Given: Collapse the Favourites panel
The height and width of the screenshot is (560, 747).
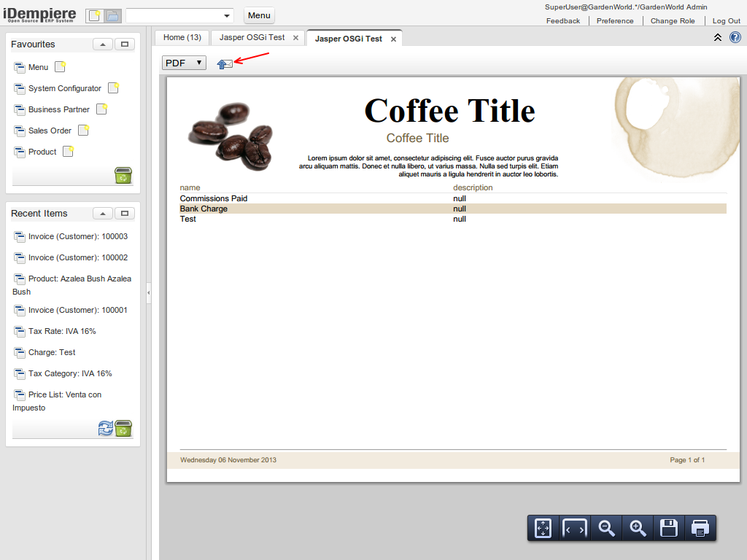Looking at the screenshot, I should click(102, 45).
